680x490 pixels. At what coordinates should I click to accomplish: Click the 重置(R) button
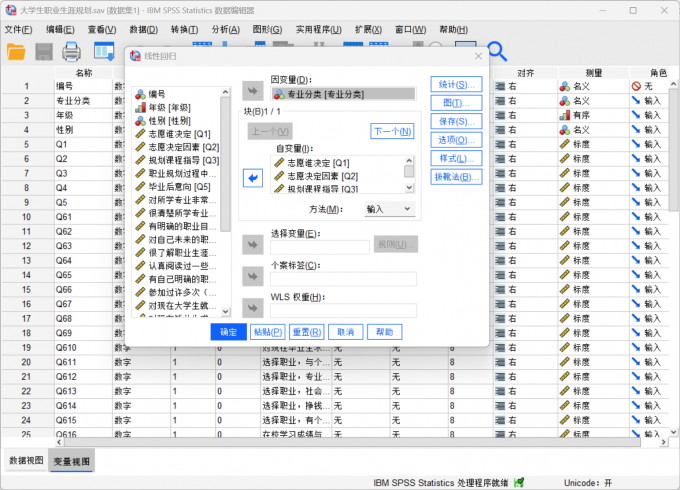306,332
